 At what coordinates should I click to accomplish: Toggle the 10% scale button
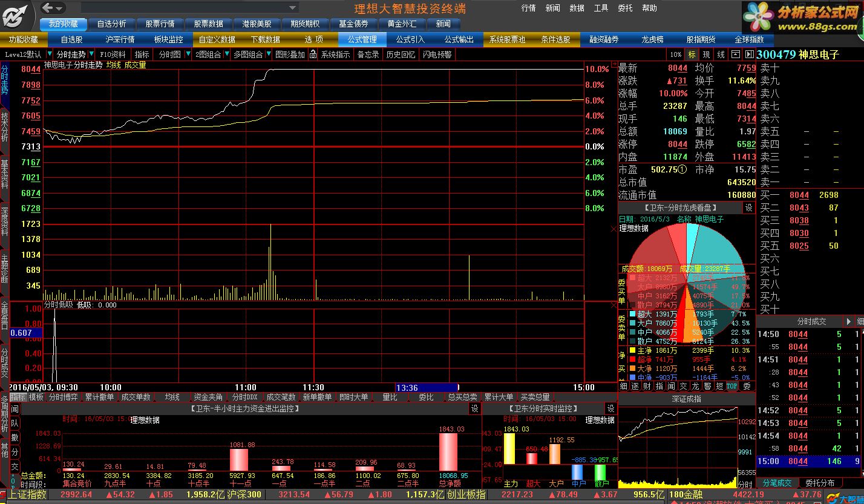(x=675, y=54)
